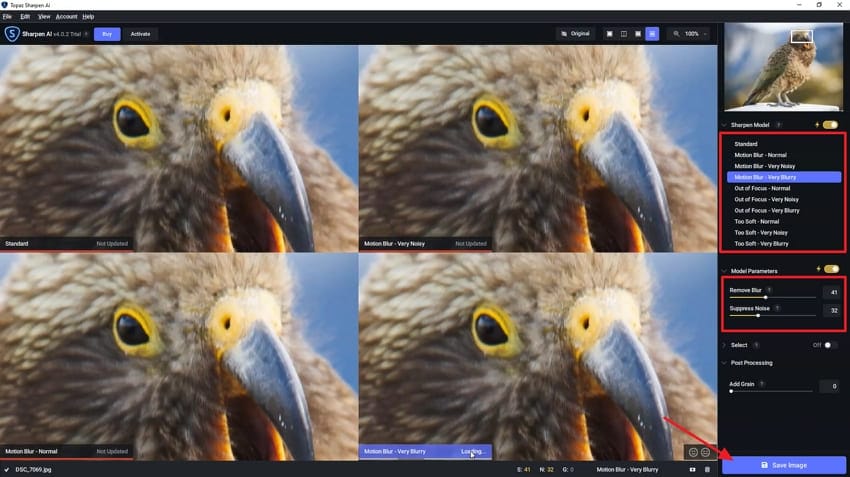Toggle the Original view button
Viewport: 850px width, 477px height.
click(576, 34)
